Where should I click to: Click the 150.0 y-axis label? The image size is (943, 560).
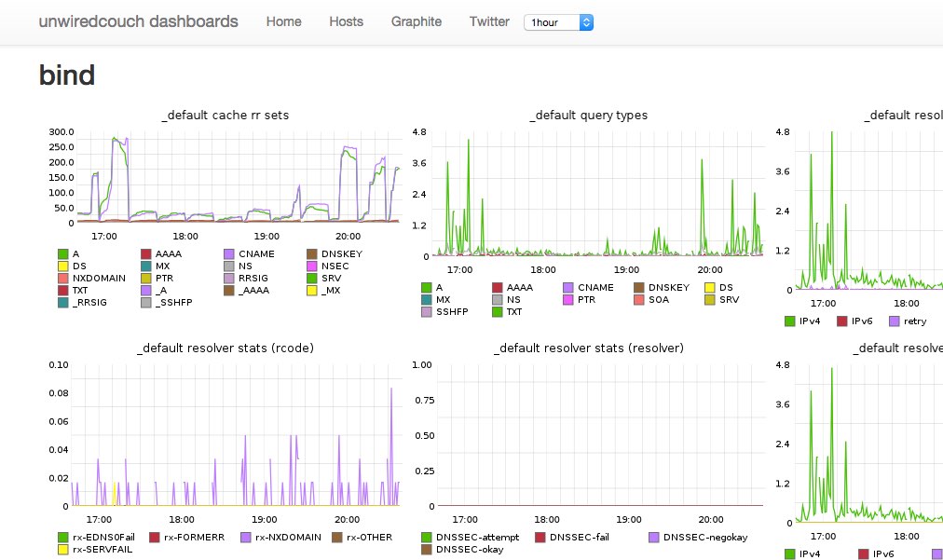pos(61,177)
